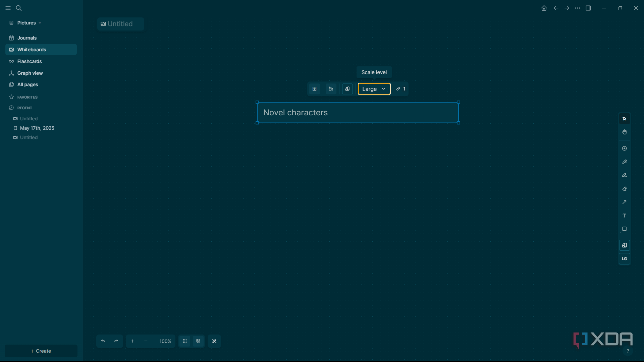The image size is (644, 362).
Task: Select the rectangle shape tool
Action: click(x=624, y=229)
